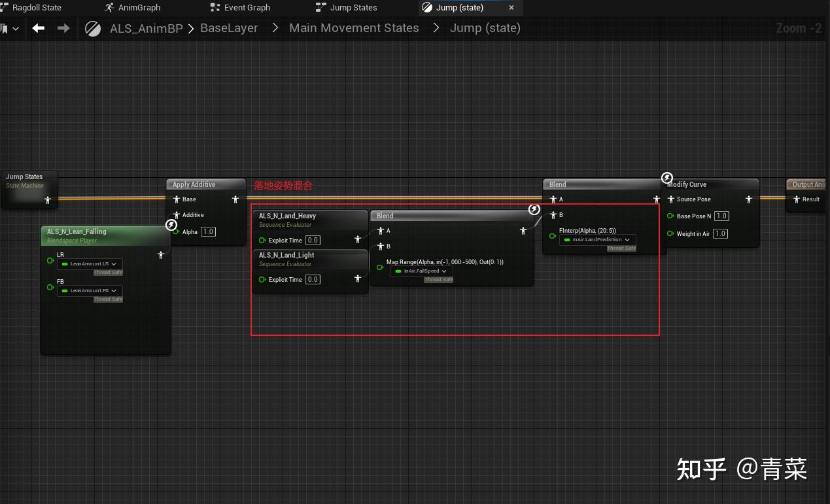830x504 pixels.
Task: Click the A pin on the Map Range Blend node
Action: click(380, 231)
